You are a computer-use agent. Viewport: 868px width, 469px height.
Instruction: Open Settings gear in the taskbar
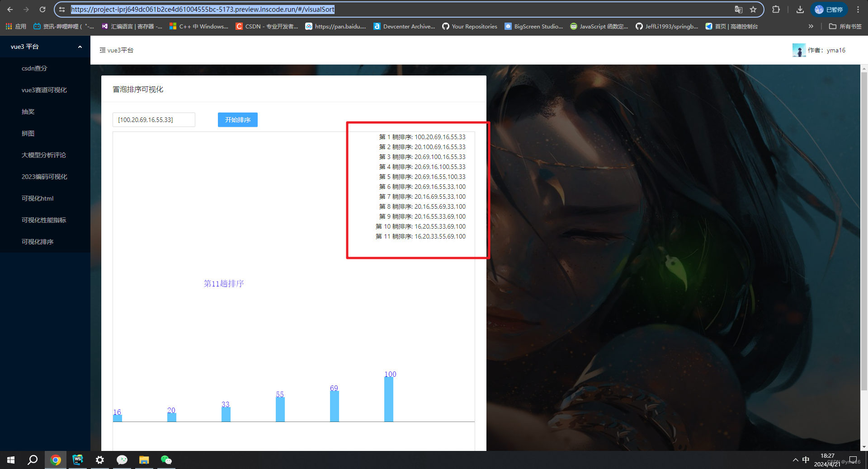pos(100,460)
